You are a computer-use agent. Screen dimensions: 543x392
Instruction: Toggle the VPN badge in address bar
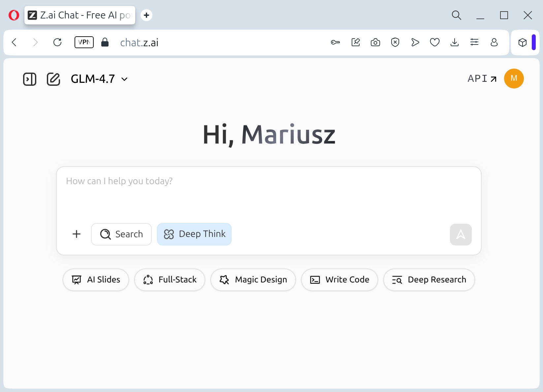coord(84,42)
